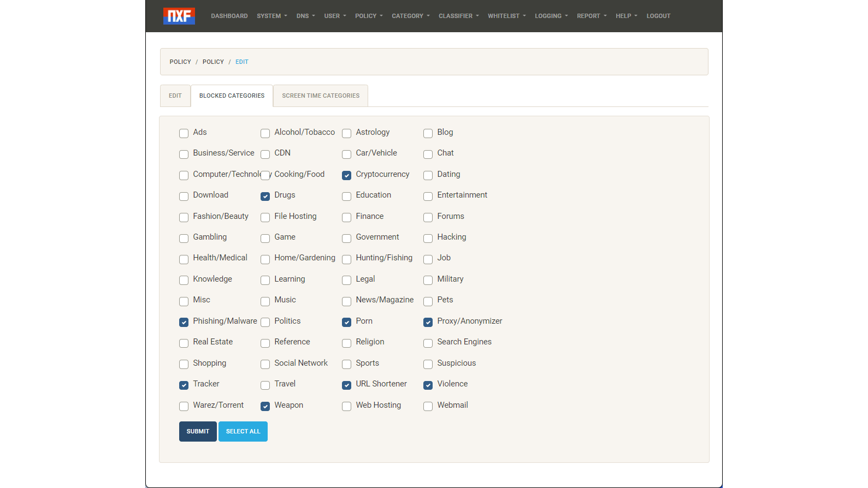Viewport: 868px width, 488px height.
Task: Enable blocking for the Ads category
Action: (184, 133)
